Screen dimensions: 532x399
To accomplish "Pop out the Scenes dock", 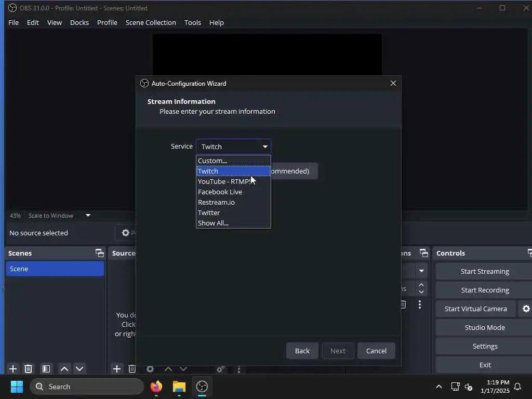I will pos(99,253).
